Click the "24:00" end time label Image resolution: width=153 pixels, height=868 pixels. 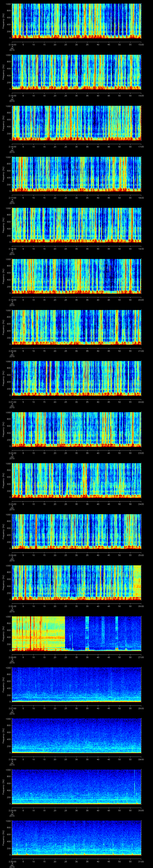(x=141, y=504)
